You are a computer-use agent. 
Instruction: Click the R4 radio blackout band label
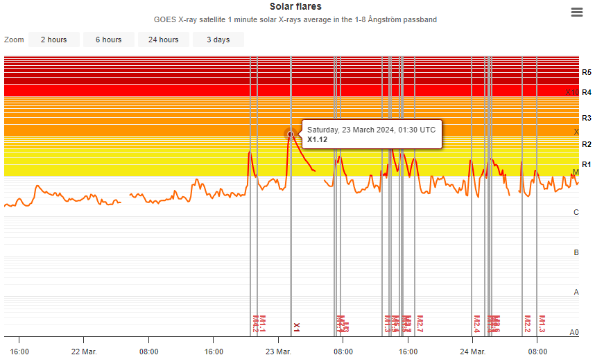pos(586,92)
